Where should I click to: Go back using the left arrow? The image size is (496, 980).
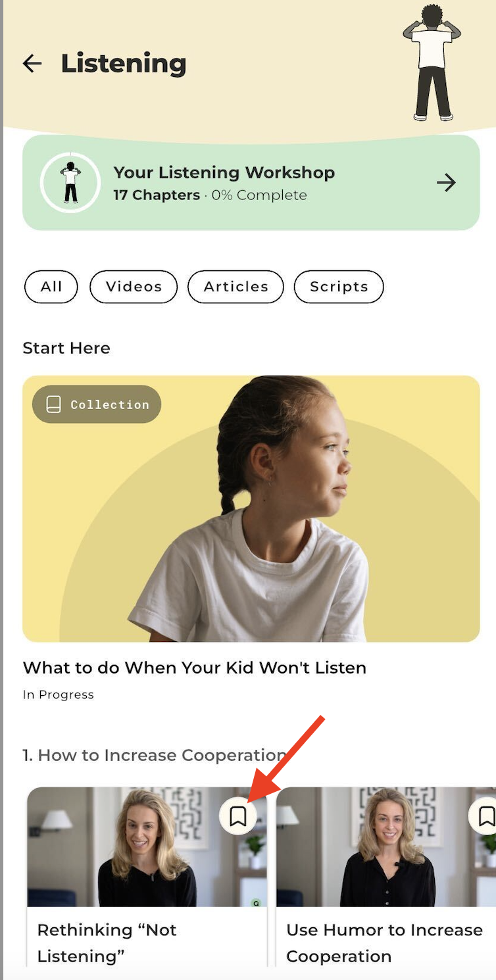(x=32, y=63)
